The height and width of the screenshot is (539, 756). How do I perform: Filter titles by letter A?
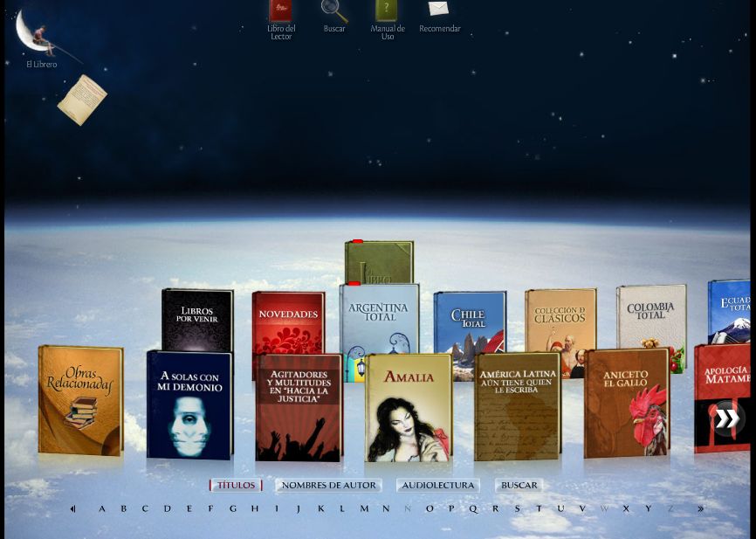pyautogui.click(x=102, y=508)
